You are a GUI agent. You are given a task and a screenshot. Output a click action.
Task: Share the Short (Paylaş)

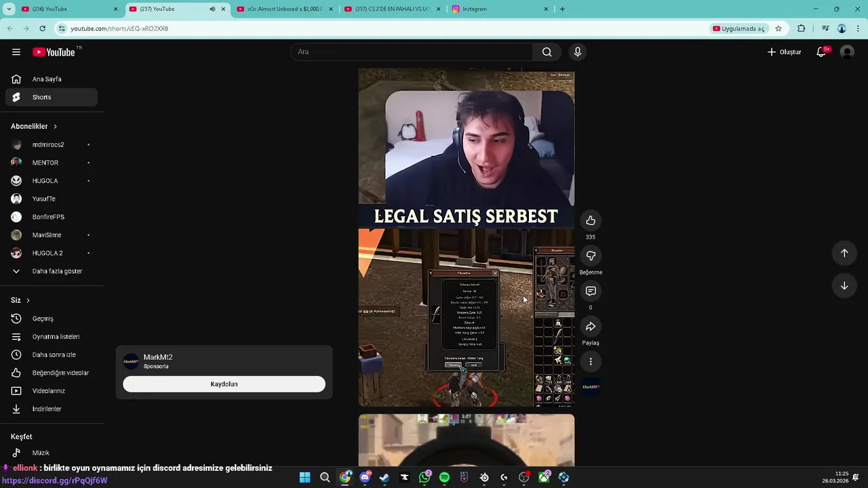pos(591,327)
